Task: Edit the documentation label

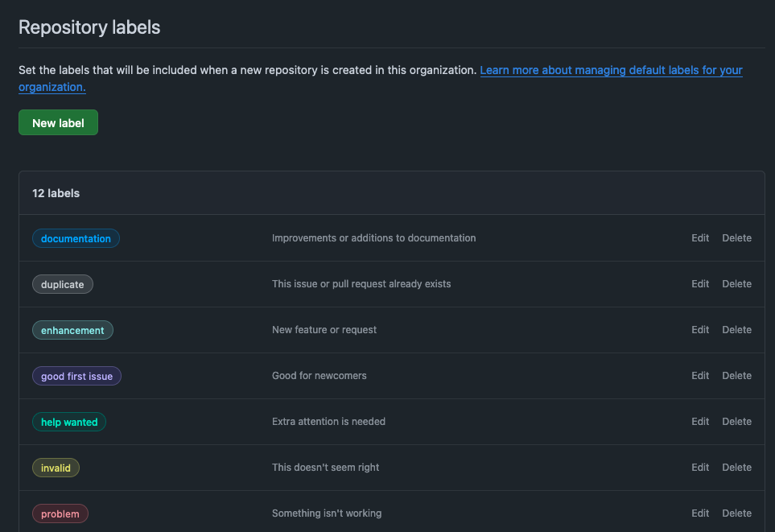Action: [700, 238]
